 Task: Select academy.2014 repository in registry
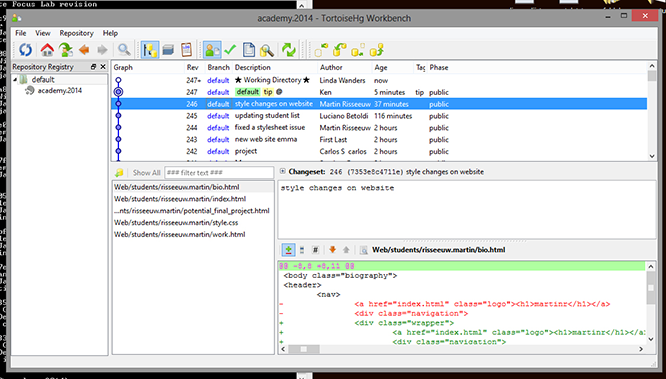[59, 91]
